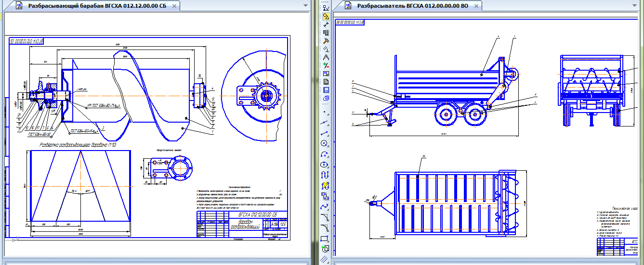Open the Parametrization tool panel

point(326,49)
